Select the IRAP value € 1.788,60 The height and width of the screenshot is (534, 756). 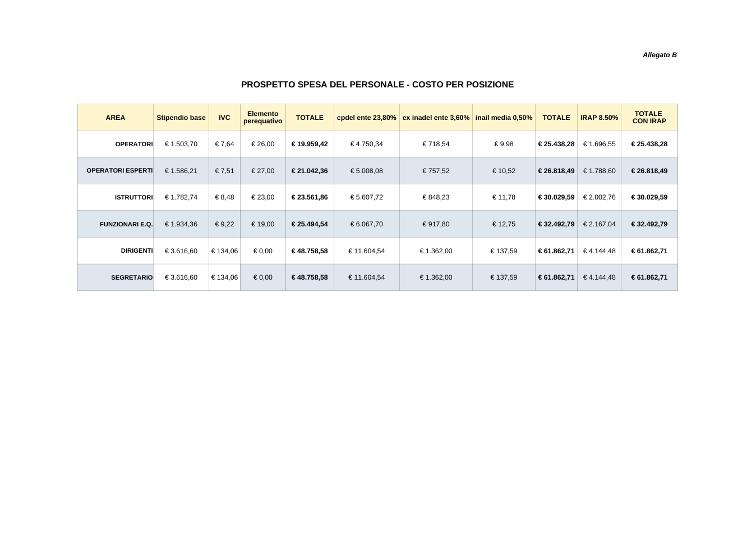pyautogui.click(x=599, y=171)
